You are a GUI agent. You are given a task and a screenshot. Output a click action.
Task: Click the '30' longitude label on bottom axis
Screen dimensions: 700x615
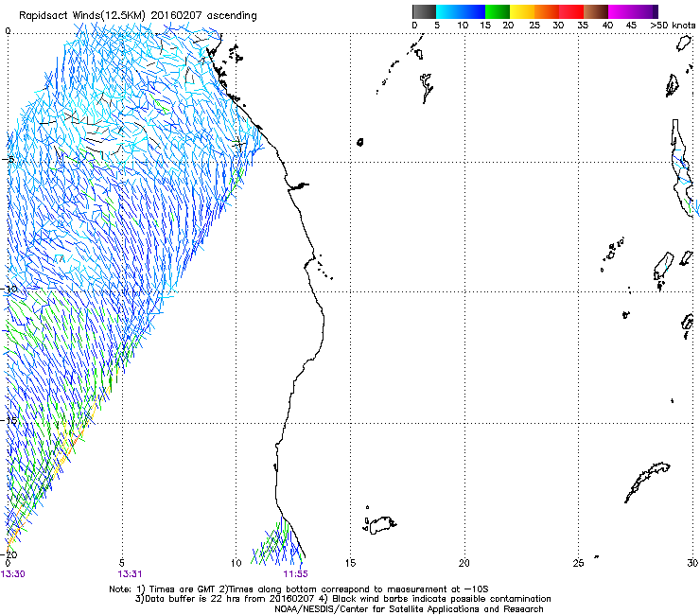(x=692, y=563)
